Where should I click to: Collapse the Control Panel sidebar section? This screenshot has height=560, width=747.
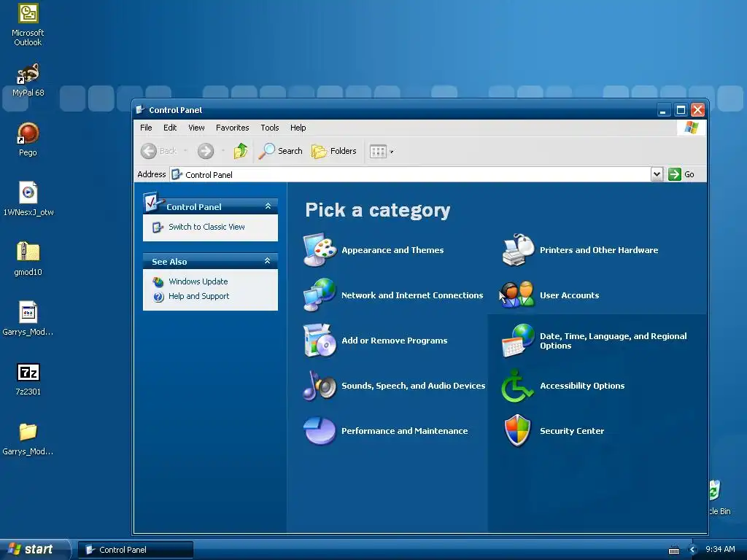[268, 206]
